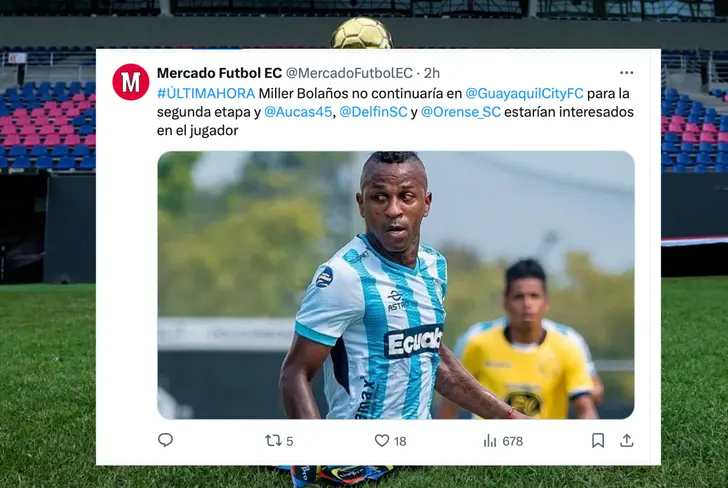Click the 2h tweet timestamp

click(x=432, y=73)
